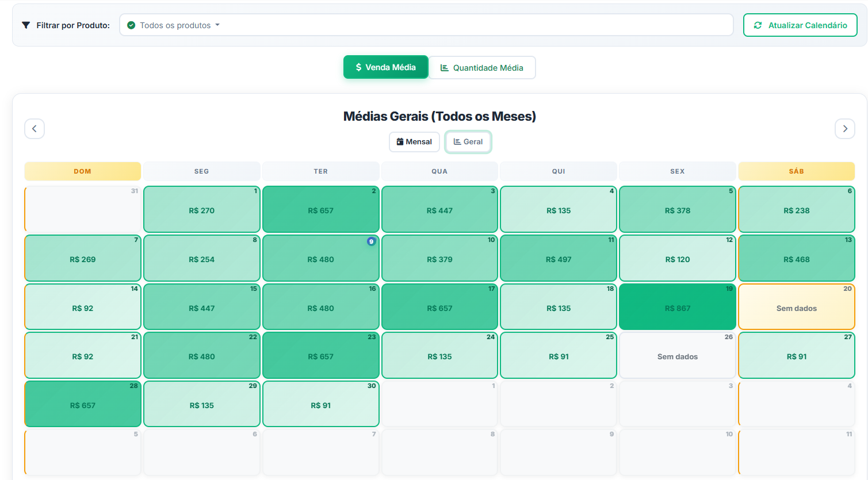Click the chart icon on Quantidade Média
This screenshot has height=480, width=868.
tap(444, 68)
